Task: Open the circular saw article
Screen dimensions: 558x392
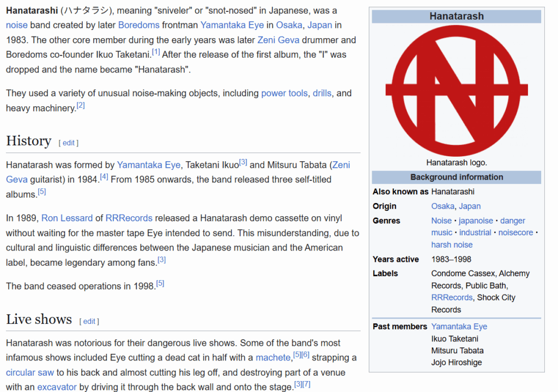Action: tap(30, 372)
